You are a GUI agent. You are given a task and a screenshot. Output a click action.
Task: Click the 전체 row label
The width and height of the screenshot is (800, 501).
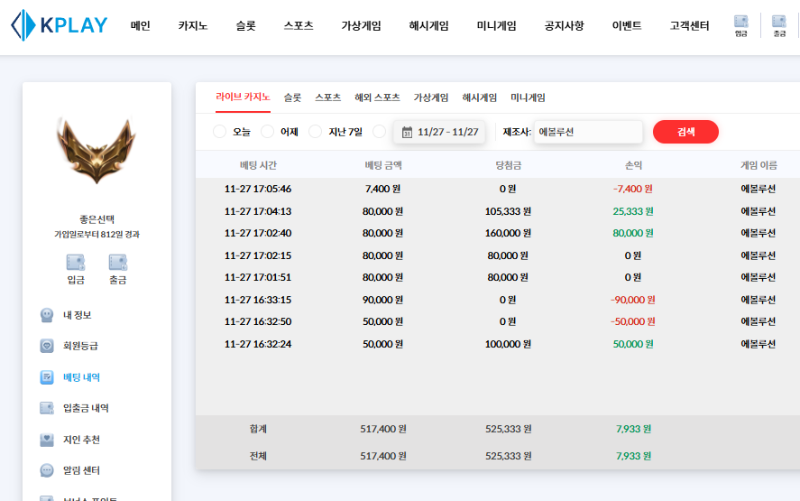pyautogui.click(x=258, y=456)
